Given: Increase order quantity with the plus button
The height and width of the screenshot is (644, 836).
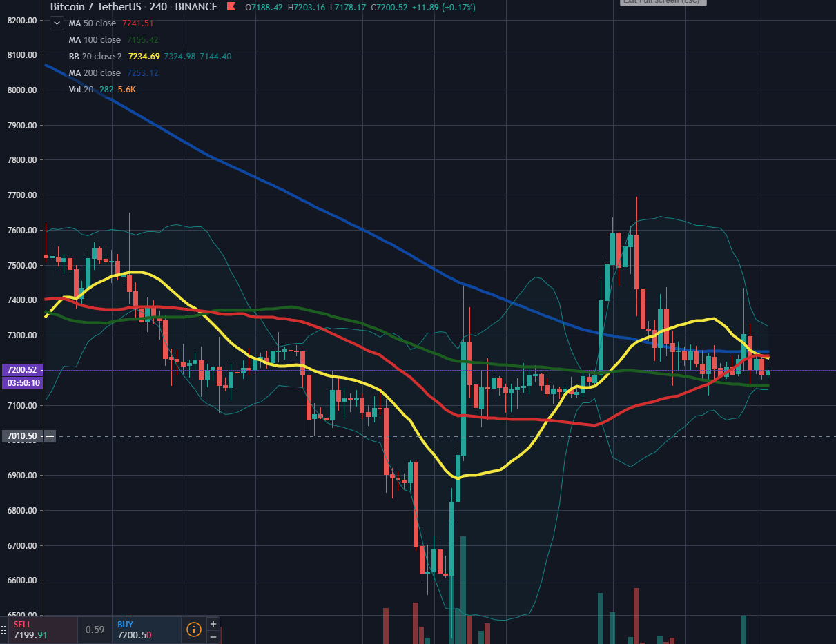Looking at the screenshot, I should (213, 623).
